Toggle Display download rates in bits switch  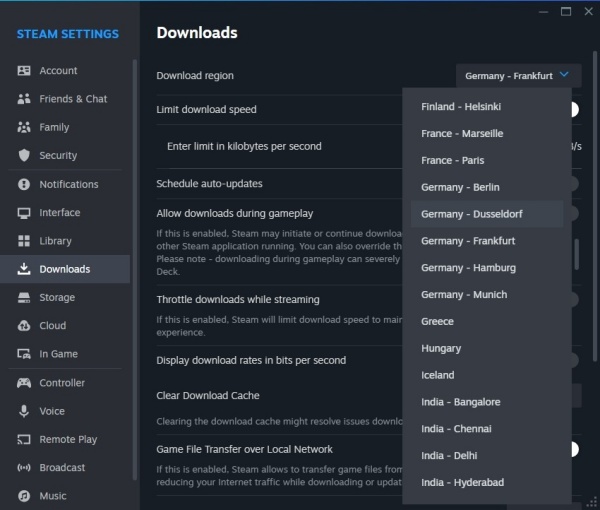click(x=575, y=360)
